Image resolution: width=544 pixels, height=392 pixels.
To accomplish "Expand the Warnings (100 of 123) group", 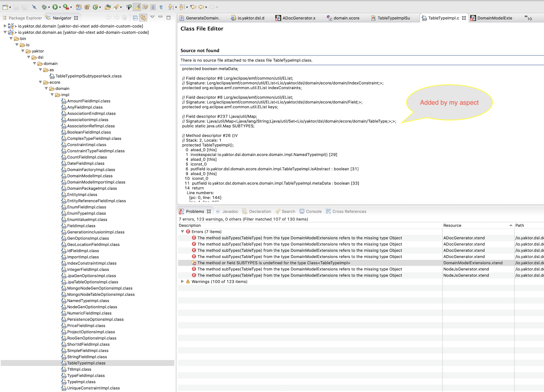I will click(182, 282).
